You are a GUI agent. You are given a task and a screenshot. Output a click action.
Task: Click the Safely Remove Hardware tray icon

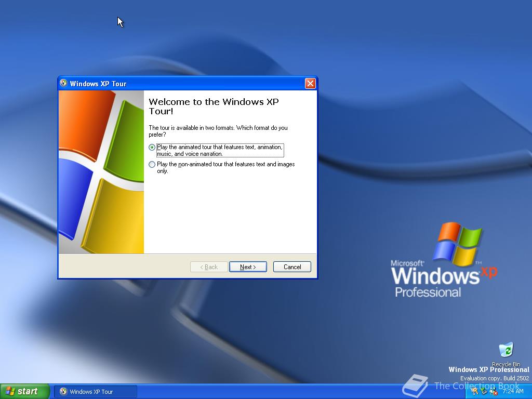click(x=484, y=392)
